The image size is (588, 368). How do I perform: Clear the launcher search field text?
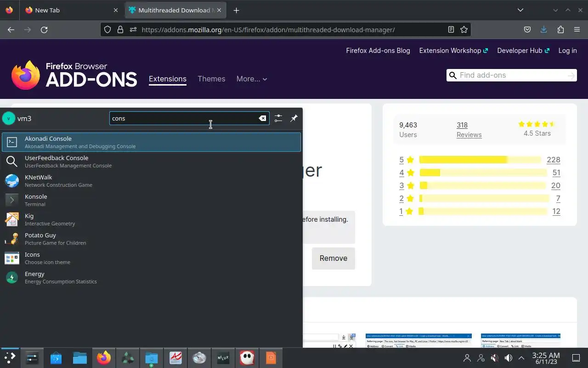(x=262, y=118)
